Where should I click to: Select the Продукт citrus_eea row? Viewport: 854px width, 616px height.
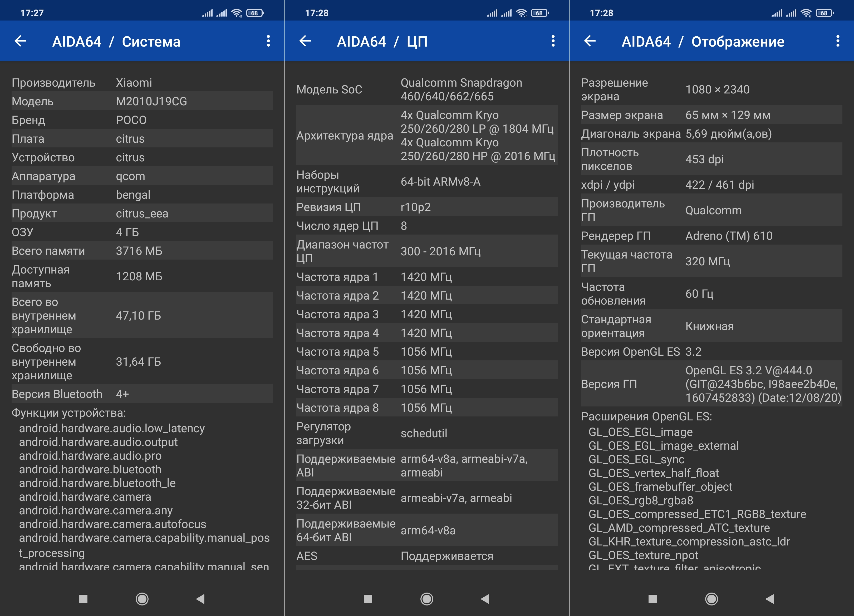(x=142, y=213)
